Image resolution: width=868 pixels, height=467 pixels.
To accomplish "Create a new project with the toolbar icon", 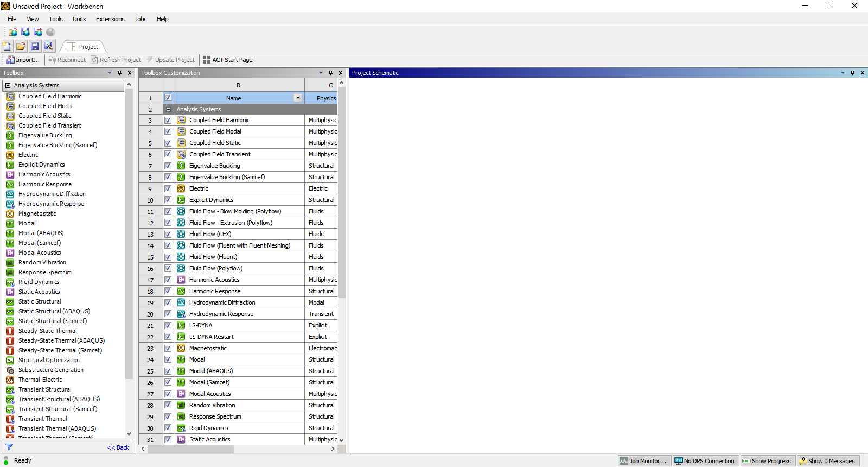I will click(x=7, y=46).
